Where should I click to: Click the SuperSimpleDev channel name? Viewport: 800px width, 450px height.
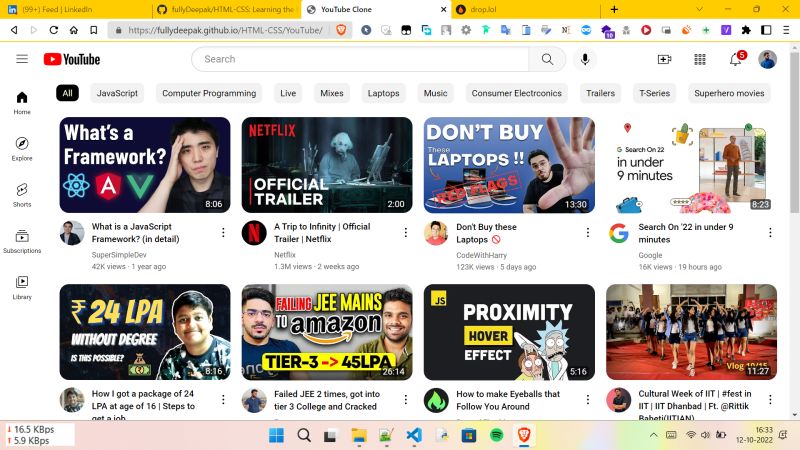click(x=119, y=255)
